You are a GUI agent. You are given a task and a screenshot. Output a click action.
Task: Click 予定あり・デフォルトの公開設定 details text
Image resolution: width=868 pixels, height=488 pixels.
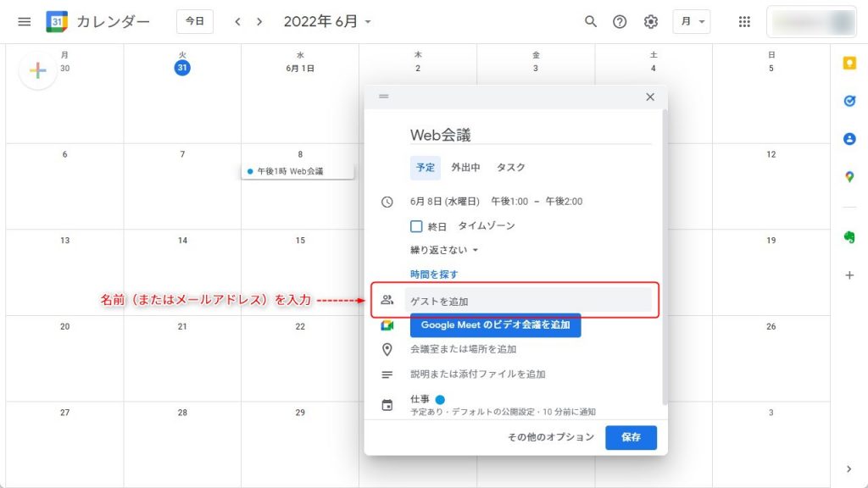pyautogui.click(x=503, y=412)
